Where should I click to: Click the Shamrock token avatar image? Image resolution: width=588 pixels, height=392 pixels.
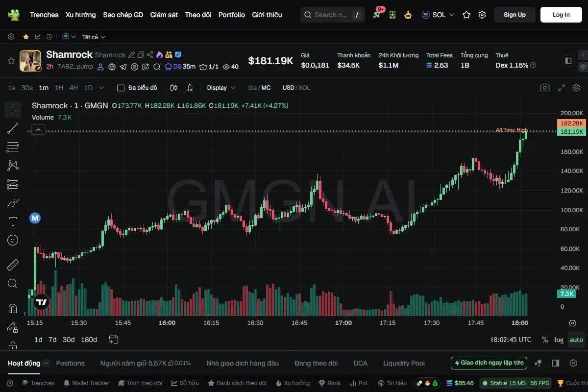pos(30,61)
